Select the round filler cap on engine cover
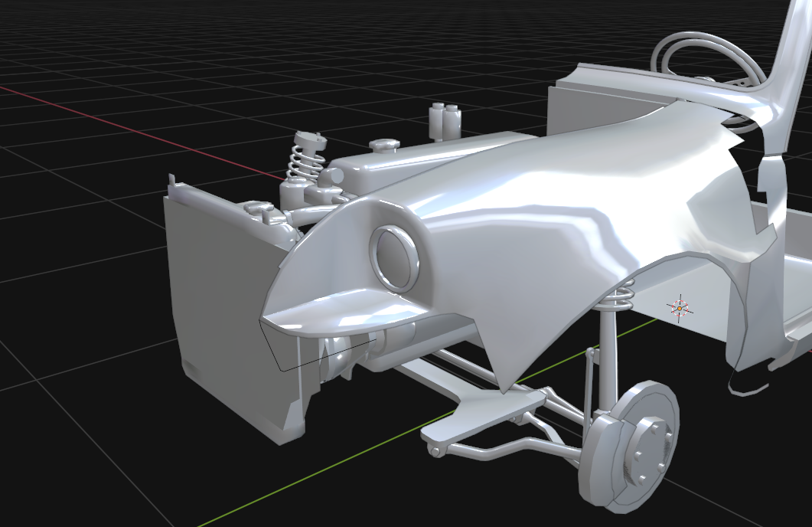This screenshot has width=812, height=527. pos(385,146)
